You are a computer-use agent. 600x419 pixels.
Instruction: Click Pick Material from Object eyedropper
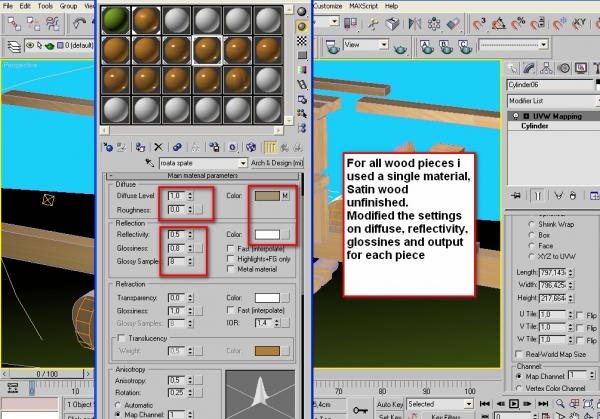click(x=149, y=163)
